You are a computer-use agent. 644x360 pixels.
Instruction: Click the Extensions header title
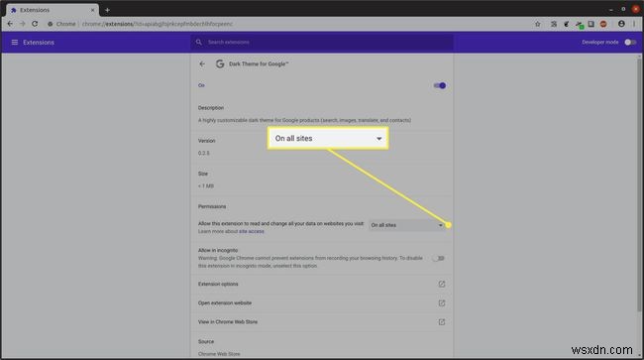[x=39, y=43]
